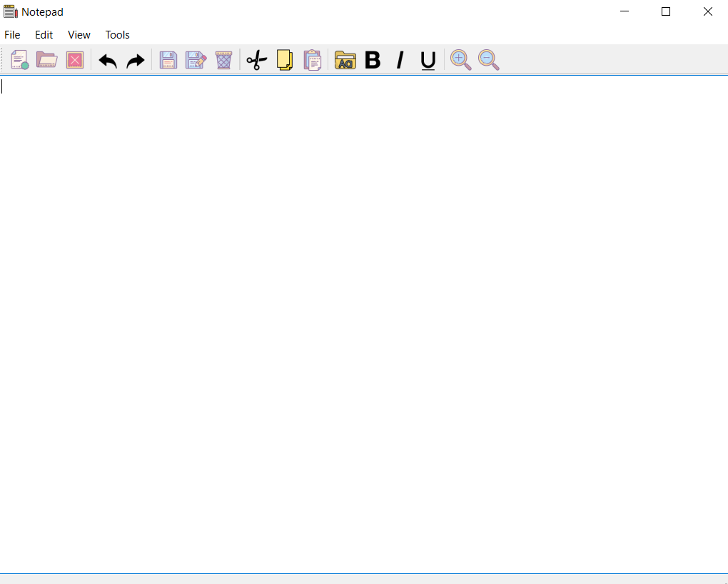The image size is (728, 584).
Task: Toggle bold formatting
Action: point(373,60)
